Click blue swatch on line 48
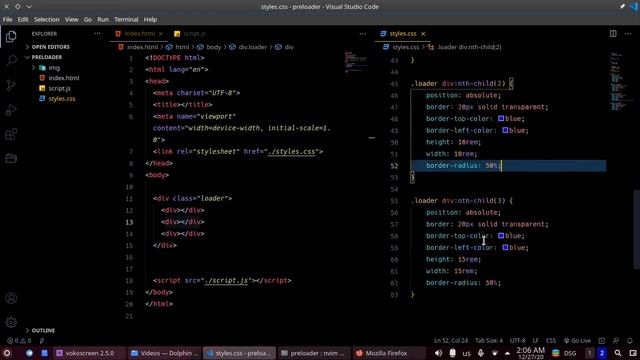This screenshot has width=640, height=360. point(501,119)
